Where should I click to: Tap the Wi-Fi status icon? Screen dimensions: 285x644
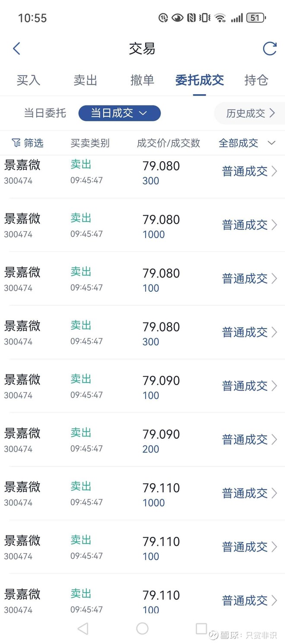pyautogui.click(x=220, y=18)
